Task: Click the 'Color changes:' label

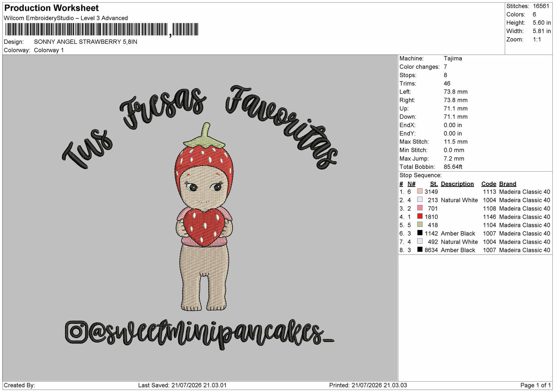Action: (x=419, y=67)
